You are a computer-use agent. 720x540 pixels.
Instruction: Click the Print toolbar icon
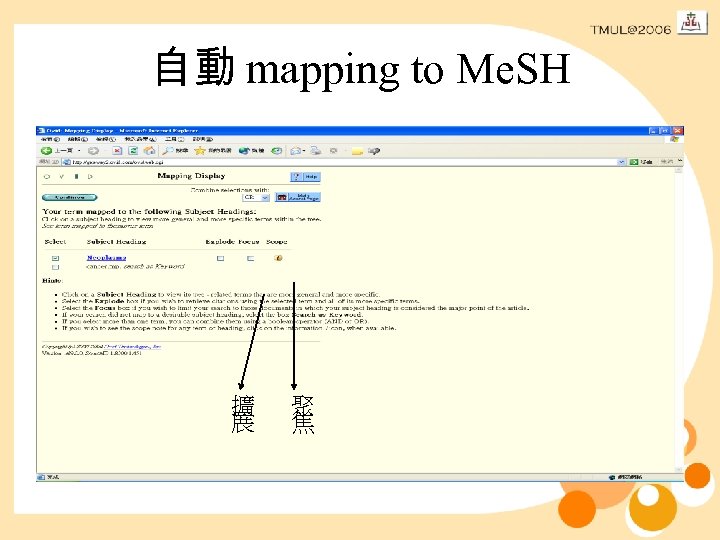pos(315,151)
